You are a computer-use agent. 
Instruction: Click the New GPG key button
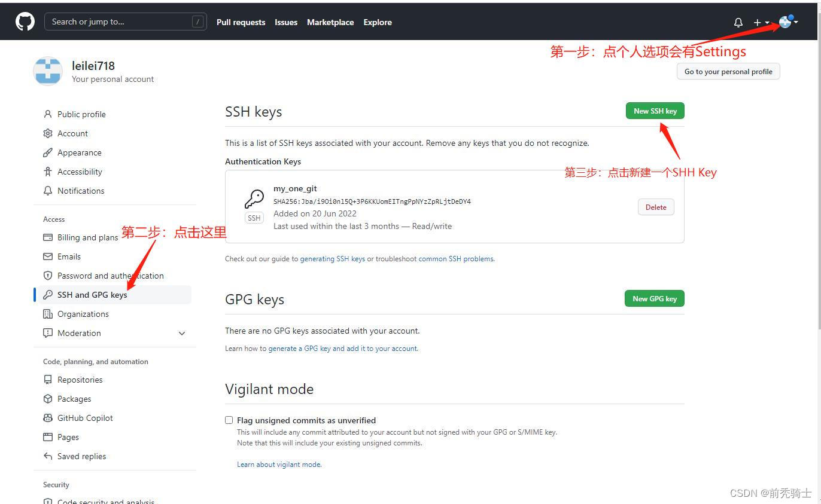(x=655, y=298)
